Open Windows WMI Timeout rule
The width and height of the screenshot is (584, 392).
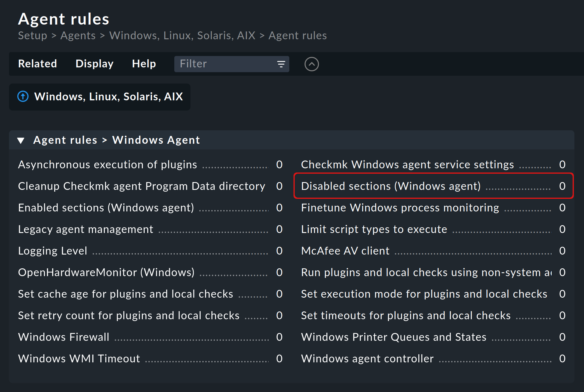[x=79, y=359]
